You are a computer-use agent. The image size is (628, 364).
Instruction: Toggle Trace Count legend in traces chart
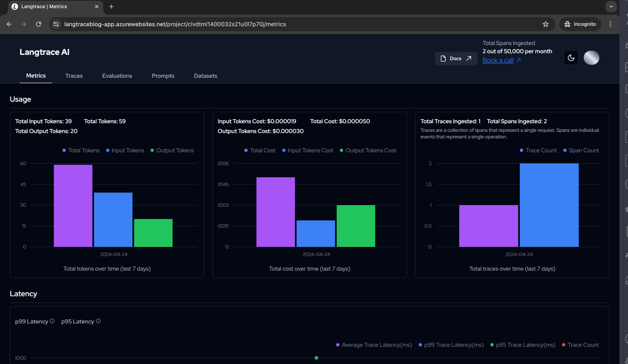click(538, 150)
